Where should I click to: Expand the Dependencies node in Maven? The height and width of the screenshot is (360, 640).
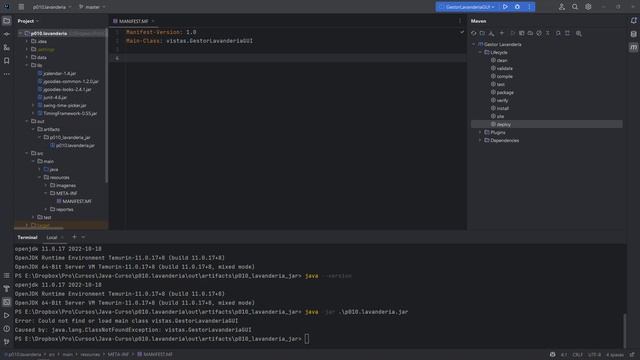click(x=480, y=140)
